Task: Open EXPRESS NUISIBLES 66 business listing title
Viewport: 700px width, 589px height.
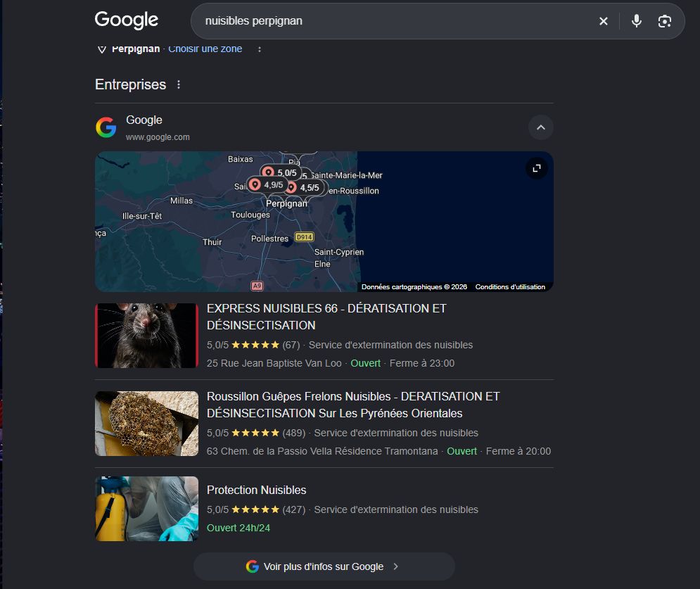Action: 326,317
